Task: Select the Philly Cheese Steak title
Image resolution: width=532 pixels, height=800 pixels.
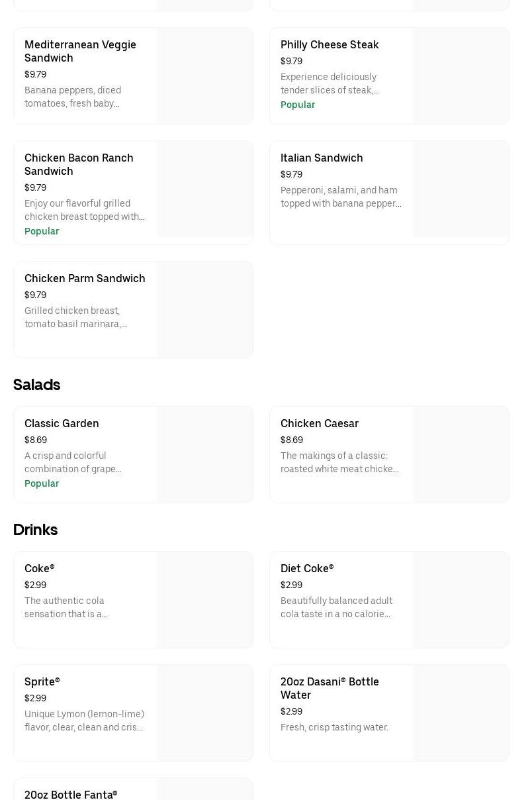Action: point(330,45)
